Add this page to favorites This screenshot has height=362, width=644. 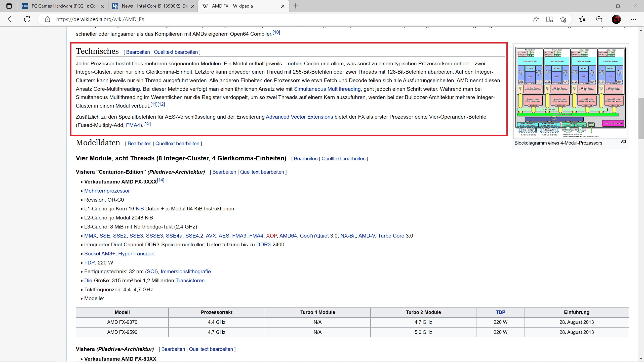click(563, 19)
